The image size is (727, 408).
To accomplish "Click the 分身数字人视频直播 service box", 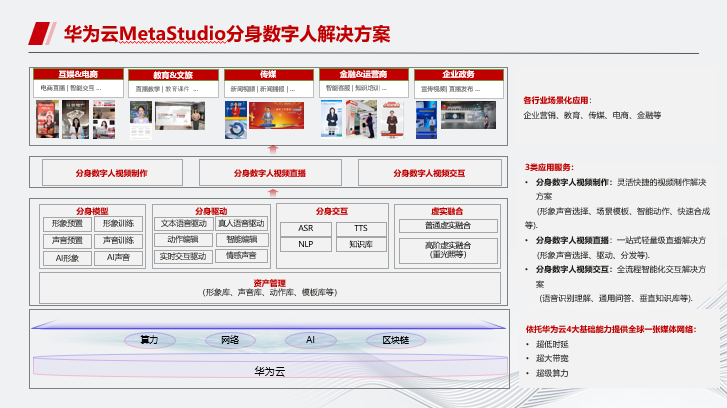I will tap(270, 173).
